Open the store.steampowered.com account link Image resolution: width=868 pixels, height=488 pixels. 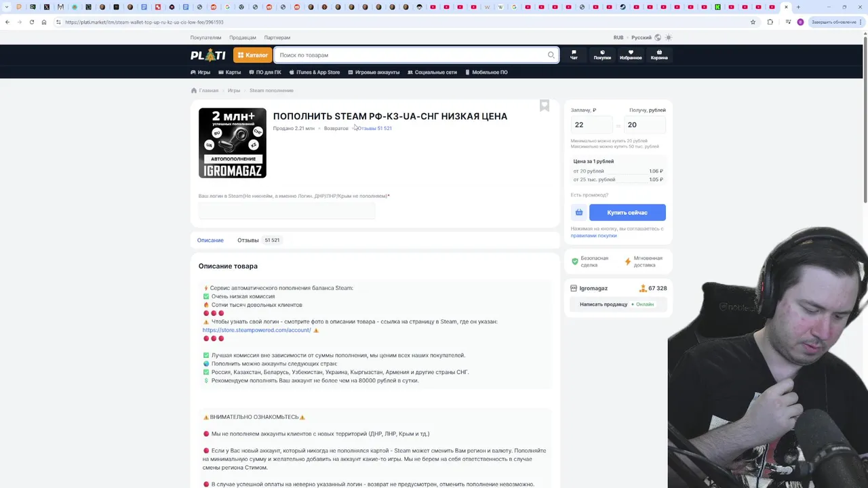(x=256, y=330)
